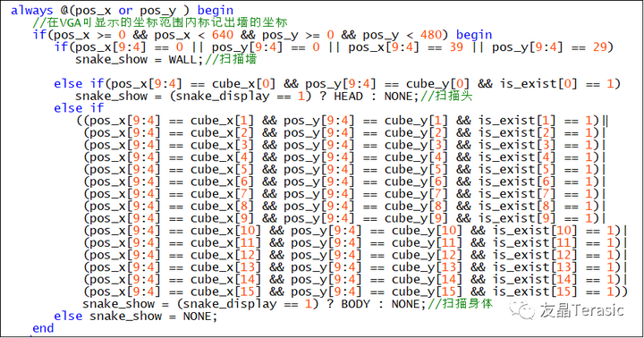644x338 pixels.
Task: Click the value 29 in the wall condition
Action: coord(599,46)
